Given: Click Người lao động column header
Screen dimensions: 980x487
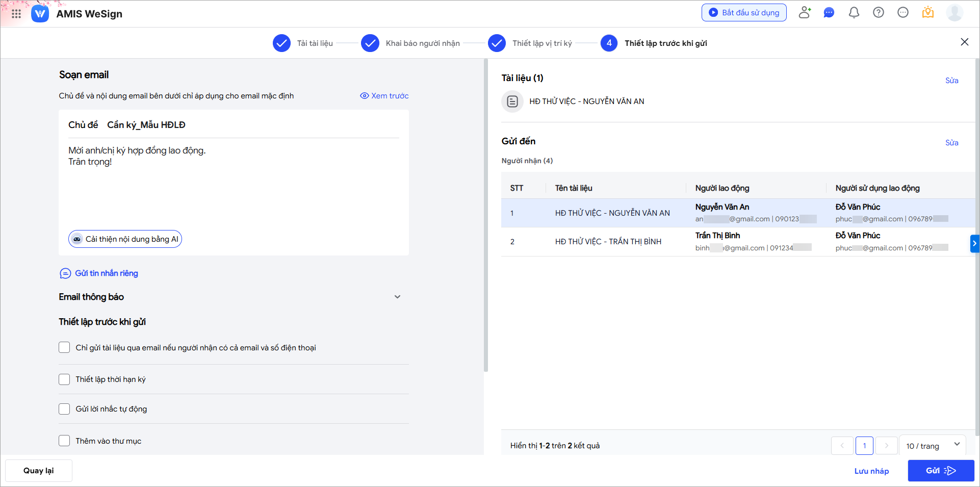Looking at the screenshot, I should click(x=722, y=188).
